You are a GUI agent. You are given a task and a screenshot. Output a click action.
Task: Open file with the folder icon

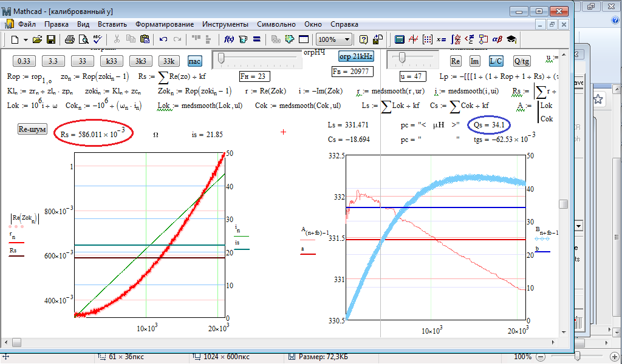tap(37, 39)
